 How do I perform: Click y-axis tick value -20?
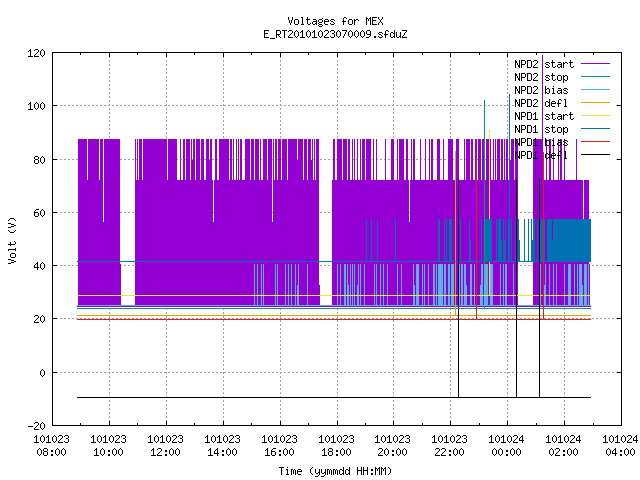36,426
